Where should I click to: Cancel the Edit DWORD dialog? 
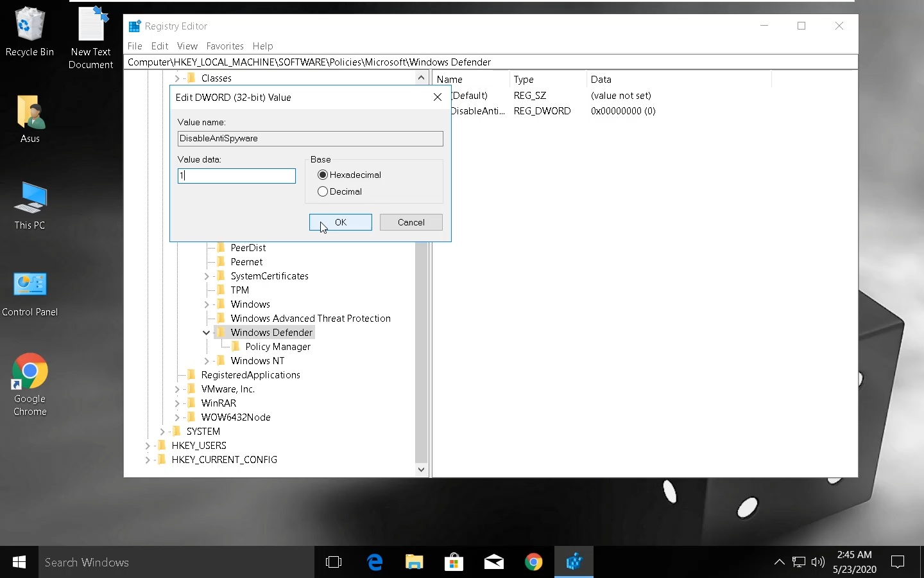pyautogui.click(x=411, y=222)
